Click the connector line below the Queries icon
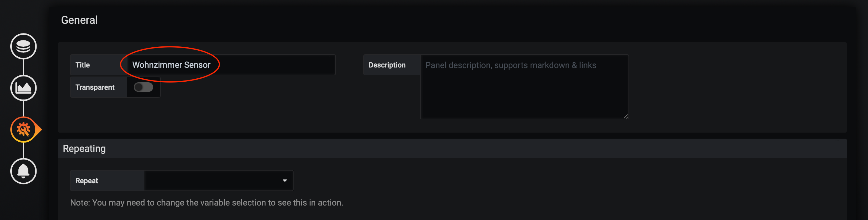This screenshot has width=868, height=220. click(23, 67)
